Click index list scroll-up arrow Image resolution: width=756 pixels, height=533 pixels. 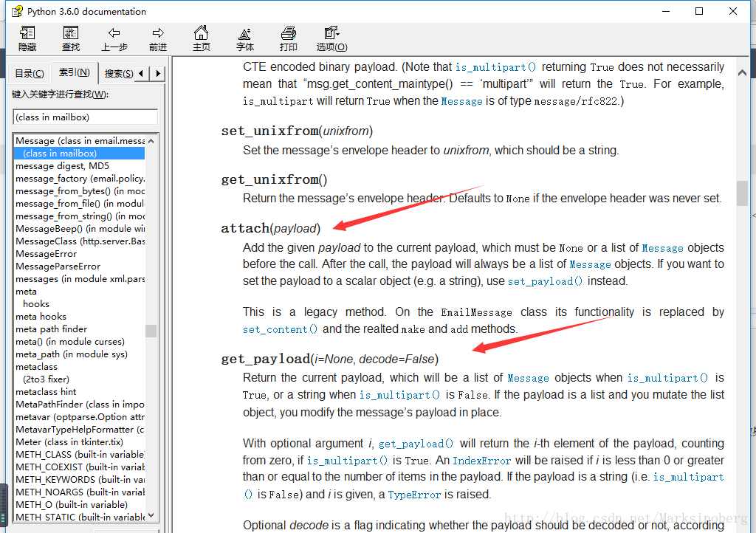coord(151,141)
